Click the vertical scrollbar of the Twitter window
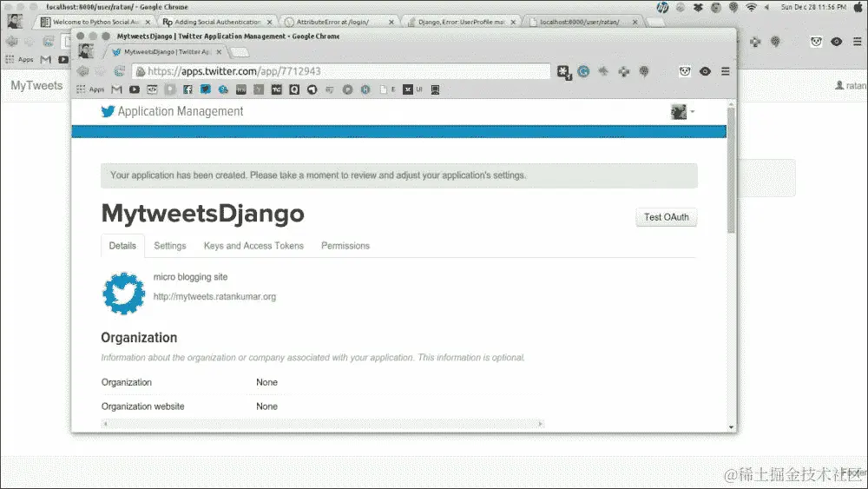Screen dimensions: 868x489 click(731, 169)
